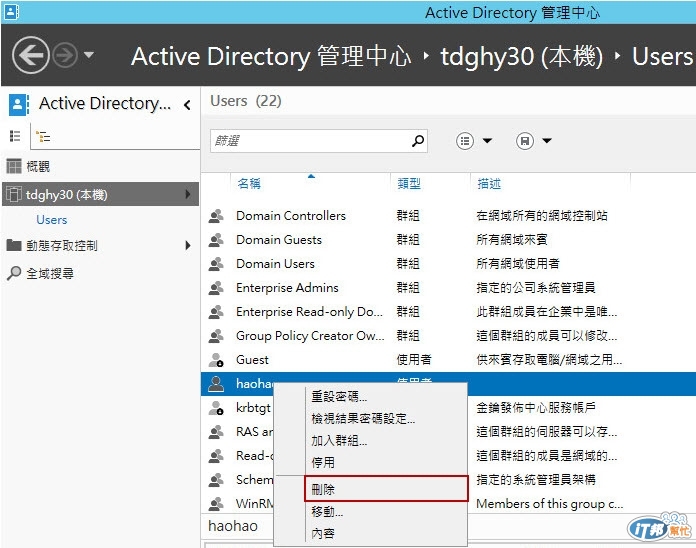Click the tdghy30 (本機) breadcrumb

pos(522,56)
